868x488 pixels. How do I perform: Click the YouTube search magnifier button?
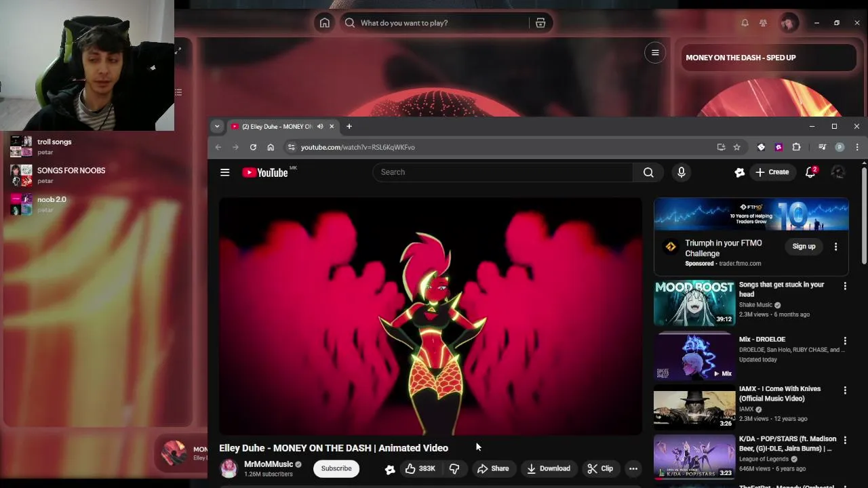coord(648,172)
